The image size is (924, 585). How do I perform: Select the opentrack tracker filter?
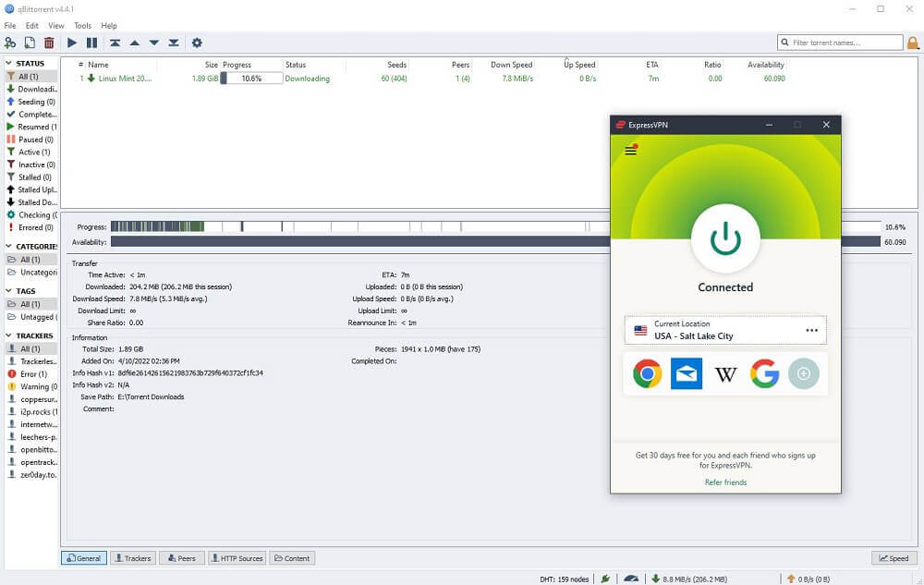pos(31,462)
